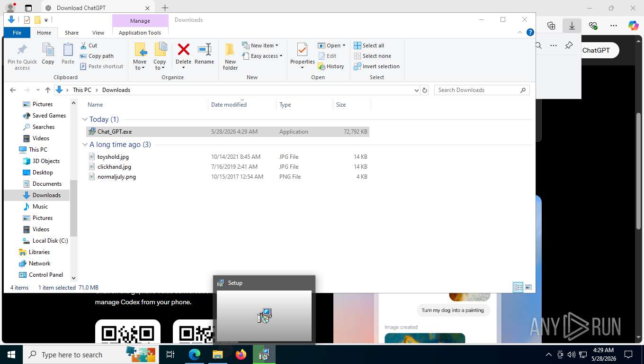
Task: Open the New item dropdown
Action: coord(260,45)
